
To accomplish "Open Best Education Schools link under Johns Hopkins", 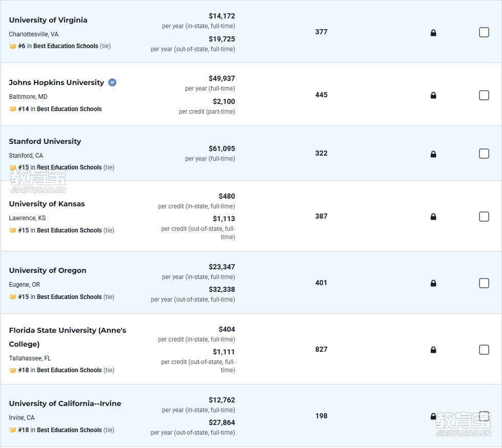I will [x=69, y=109].
